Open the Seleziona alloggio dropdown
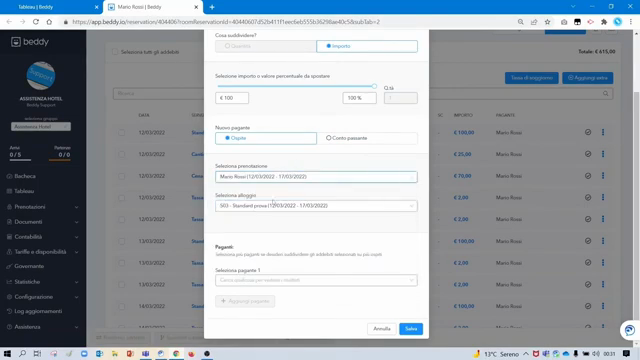The width and height of the screenshot is (640, 360). click(x=316, y=206)
